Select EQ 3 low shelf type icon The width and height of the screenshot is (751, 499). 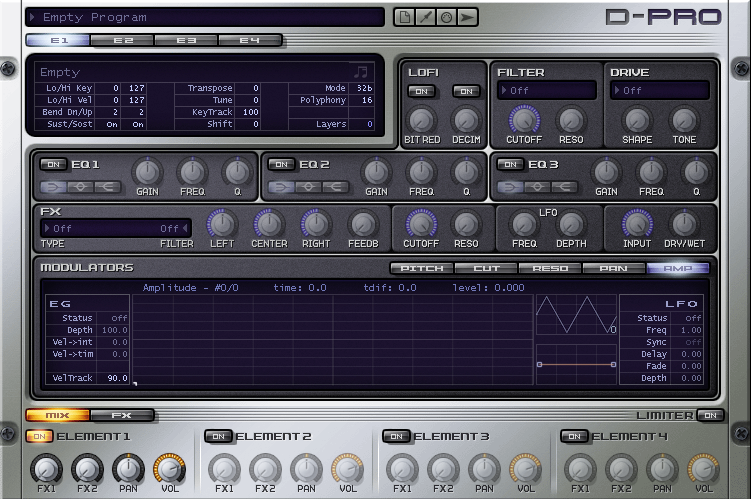tap(511, 187)
